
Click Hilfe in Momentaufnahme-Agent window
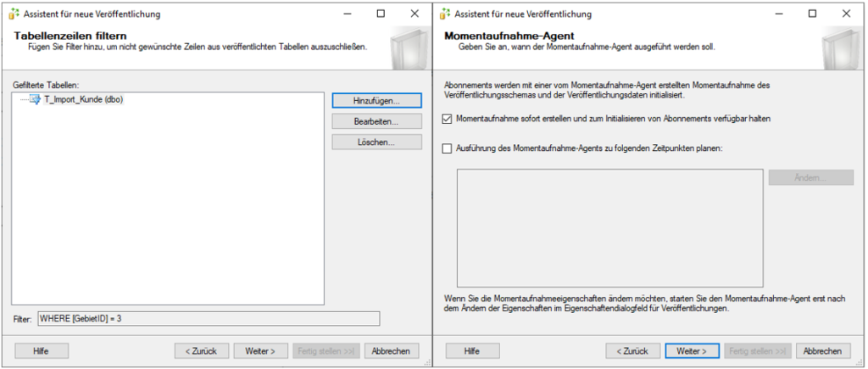point(472,350)
